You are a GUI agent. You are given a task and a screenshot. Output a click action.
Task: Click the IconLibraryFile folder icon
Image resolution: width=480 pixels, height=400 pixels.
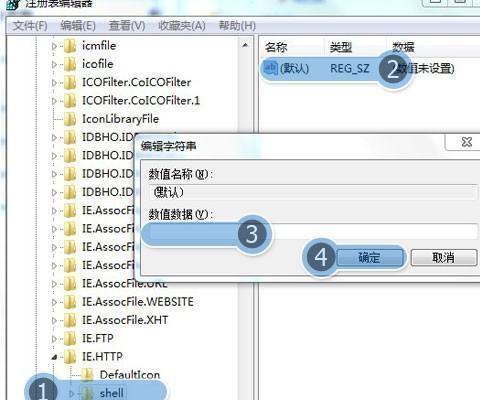pos(70,119)
